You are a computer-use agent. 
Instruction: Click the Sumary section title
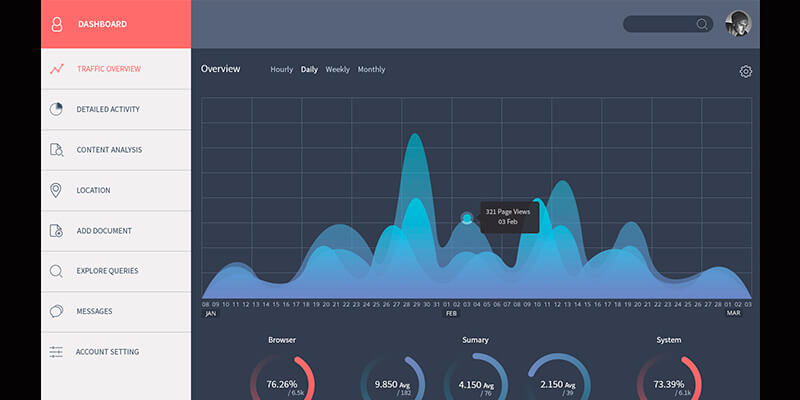point(476,340)
